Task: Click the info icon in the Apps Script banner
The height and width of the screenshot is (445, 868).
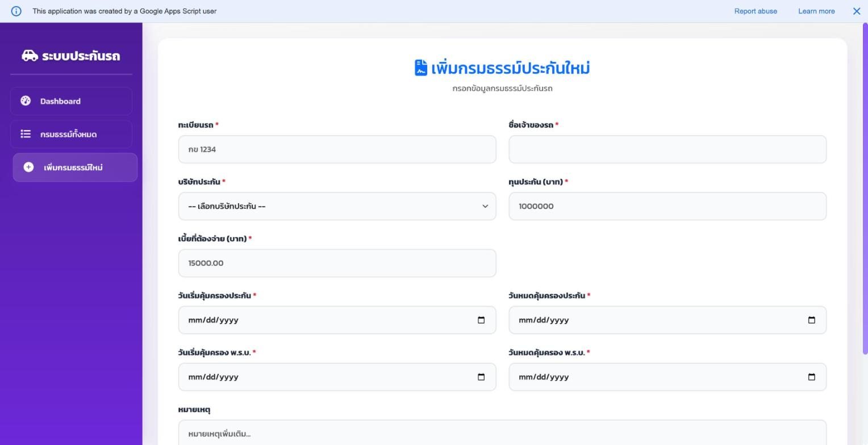Action: pyautogui.click(x=16, y=11)
